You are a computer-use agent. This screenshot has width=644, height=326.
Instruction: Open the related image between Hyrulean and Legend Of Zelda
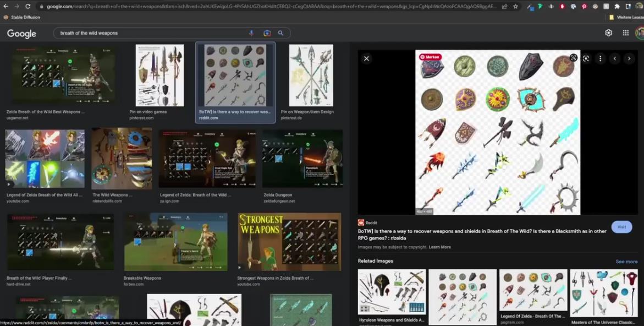click(x=463, y=296)
